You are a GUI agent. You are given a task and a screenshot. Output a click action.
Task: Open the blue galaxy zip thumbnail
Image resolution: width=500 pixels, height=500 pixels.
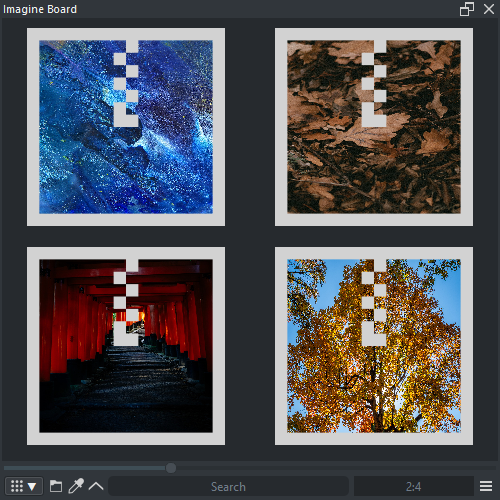(126, 127)
